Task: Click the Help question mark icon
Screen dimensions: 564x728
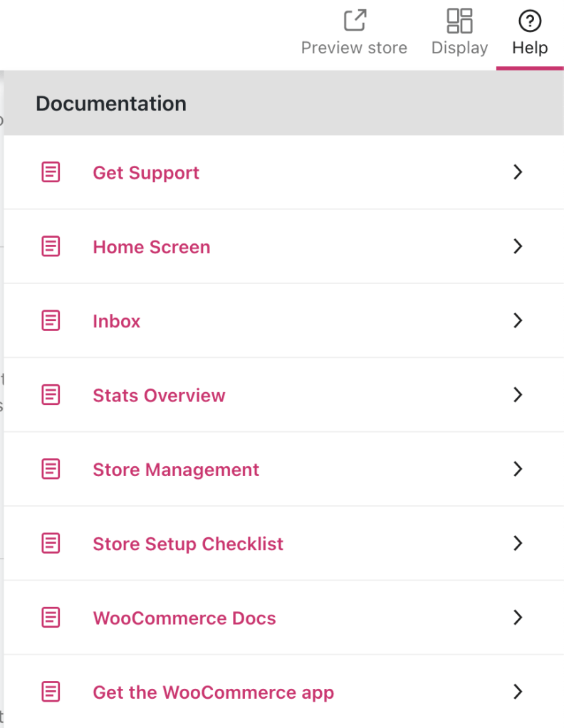Action: point(530,21)
